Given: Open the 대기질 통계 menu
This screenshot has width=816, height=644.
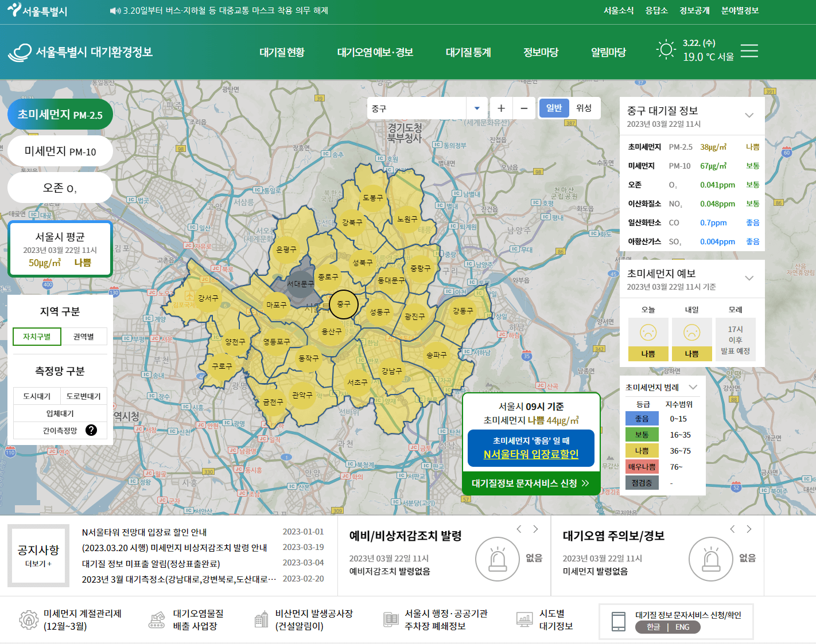Looking at the screenshot, I should 468,52.
